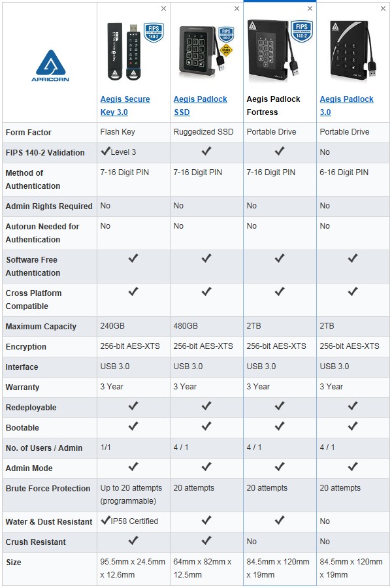This screenshot has height=588, width=392.
Task: Open the Aegis Secure Key 3.0 link
Action: point(125,106)
